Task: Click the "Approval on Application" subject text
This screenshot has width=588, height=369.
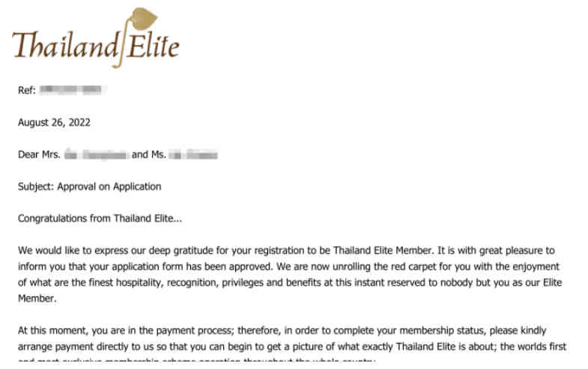Action: (111, 186)
